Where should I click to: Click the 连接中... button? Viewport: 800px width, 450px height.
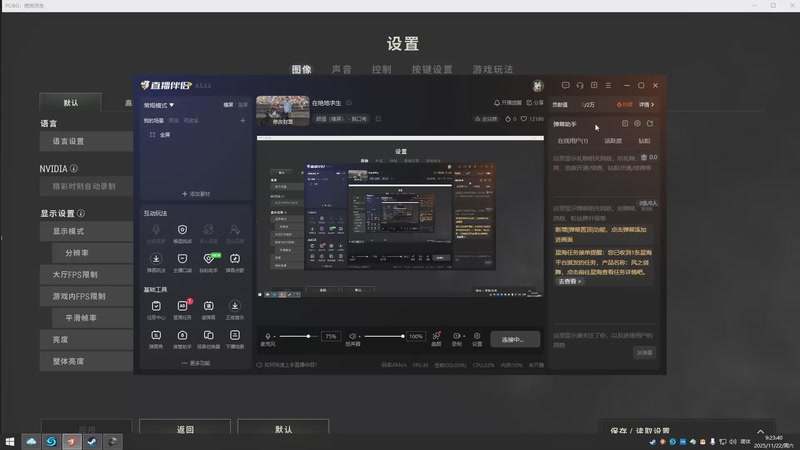[515, 339]
